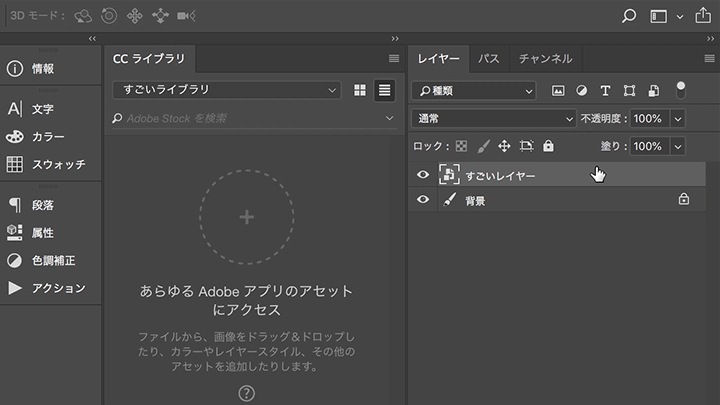This screenshot has width=720, height=405.
Task: Open the blend mode 通常 dropdown
Action: 494,119
